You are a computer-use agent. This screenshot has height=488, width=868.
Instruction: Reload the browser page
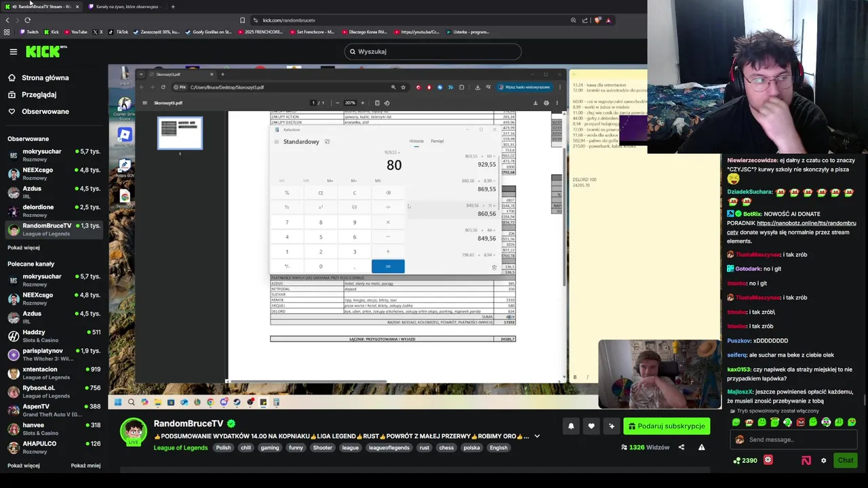click(28, 20)
